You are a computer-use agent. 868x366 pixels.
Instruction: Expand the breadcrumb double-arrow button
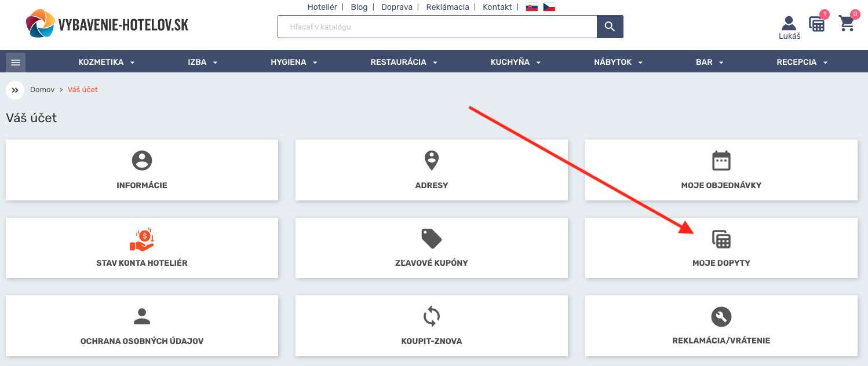point(15,90)
